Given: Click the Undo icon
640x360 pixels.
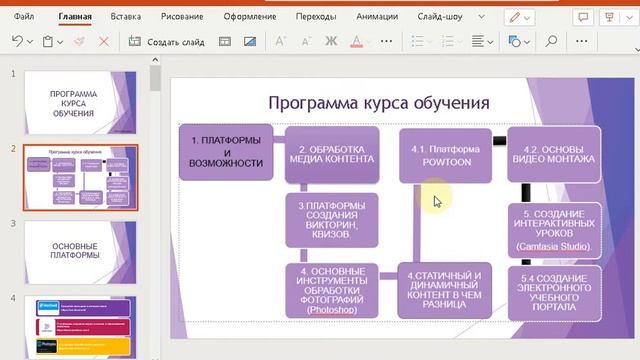Looking at the screenshot, I should tap(17, 41).
